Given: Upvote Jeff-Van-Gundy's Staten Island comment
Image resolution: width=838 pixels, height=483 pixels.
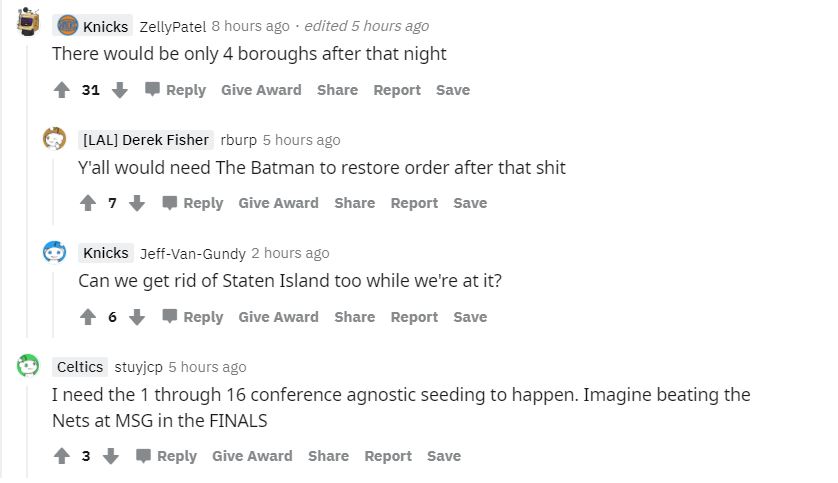Looking at the screenshot, I should pyautogui.click(x=88, y=317).
